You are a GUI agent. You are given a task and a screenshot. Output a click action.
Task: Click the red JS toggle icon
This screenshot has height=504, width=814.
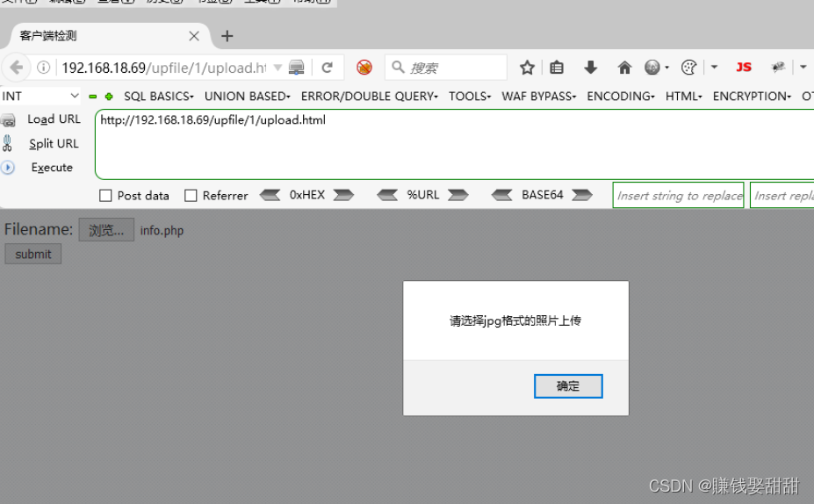744,68
